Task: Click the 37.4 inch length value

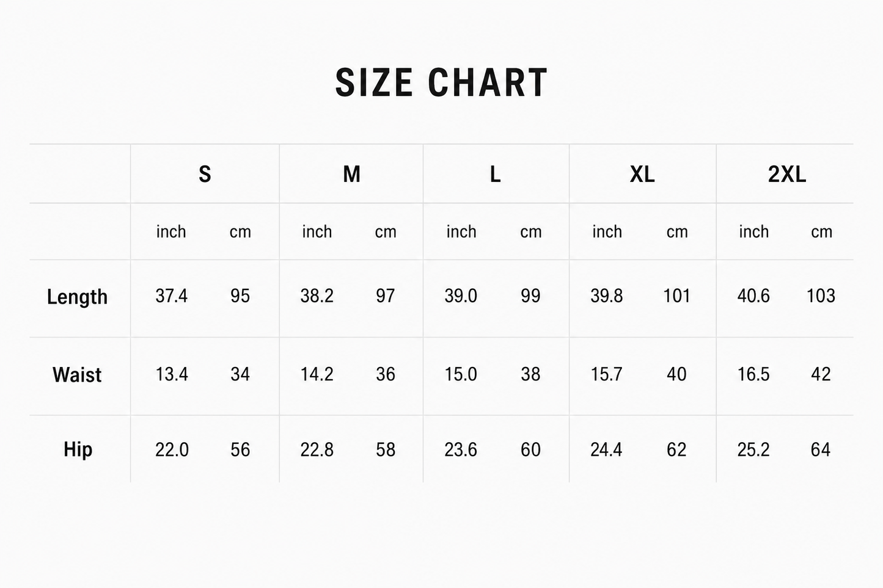Action: point(171,296)
